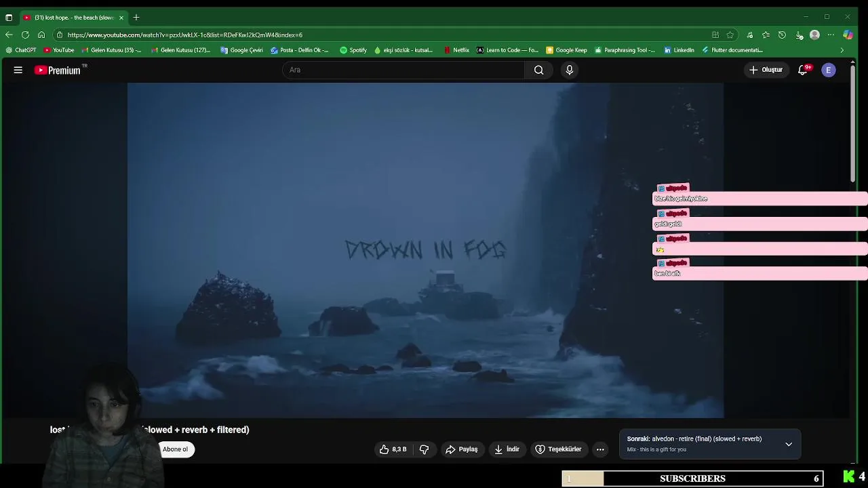Open Google Çeviri bookmark

point(241,50)
